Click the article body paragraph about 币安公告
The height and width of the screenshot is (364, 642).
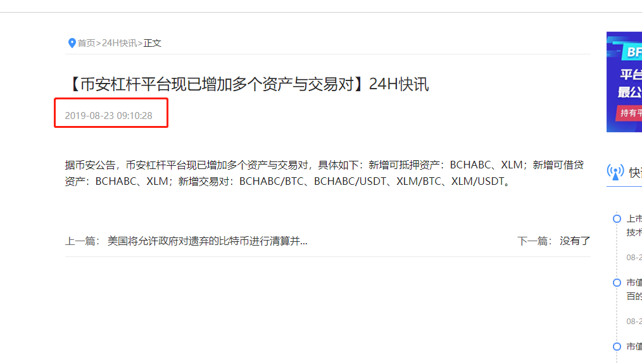tap(324, 173)
